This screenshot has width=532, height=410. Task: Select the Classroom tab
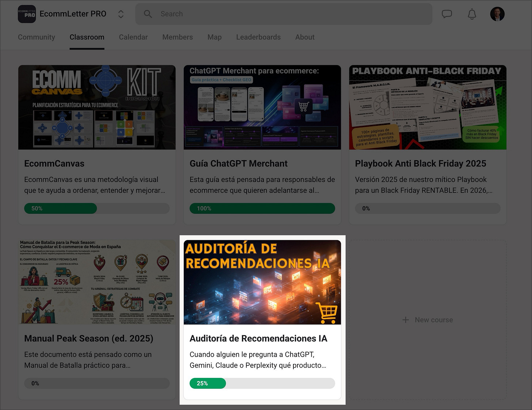coord(87,37)
